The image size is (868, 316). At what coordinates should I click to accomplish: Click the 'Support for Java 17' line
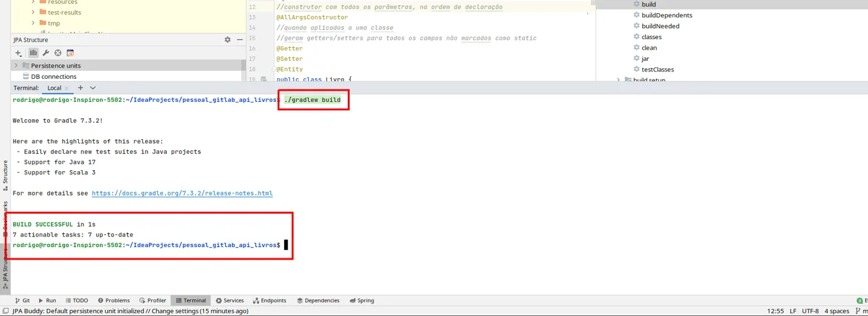56,162
